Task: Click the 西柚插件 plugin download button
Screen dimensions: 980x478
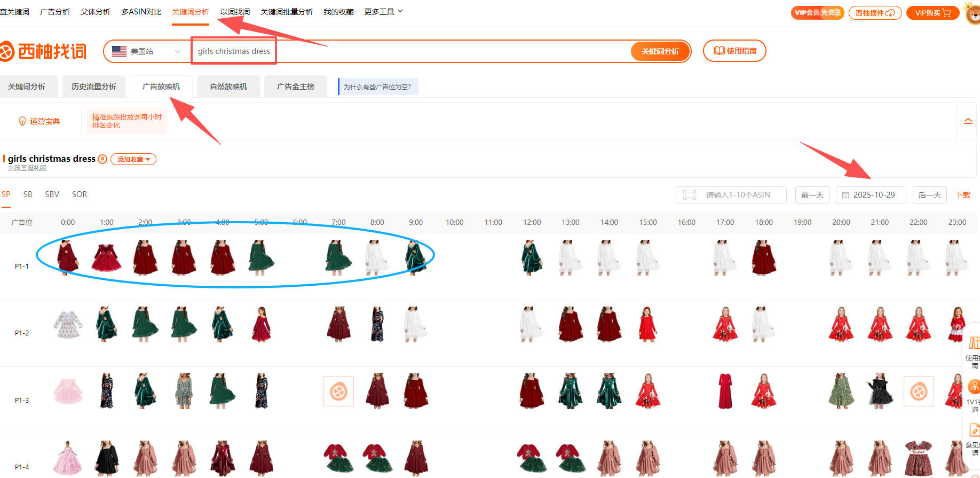Action: point(875,13)
